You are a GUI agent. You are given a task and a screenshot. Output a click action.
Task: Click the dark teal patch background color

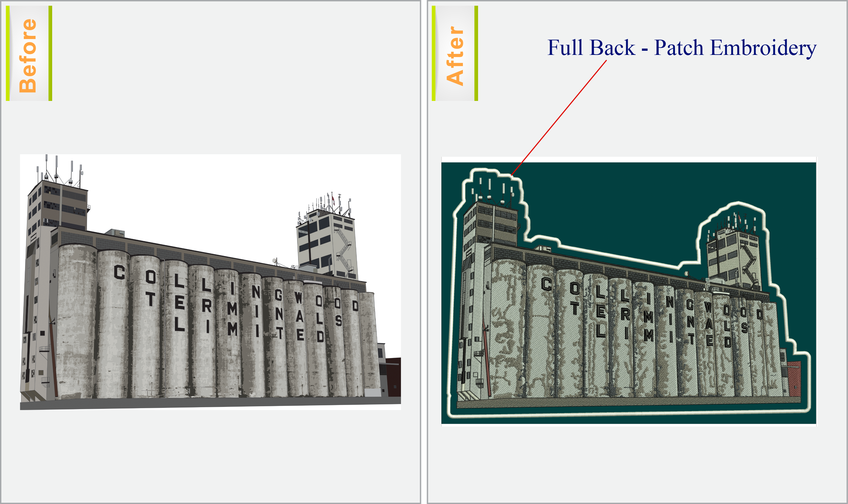click(611, 204)
